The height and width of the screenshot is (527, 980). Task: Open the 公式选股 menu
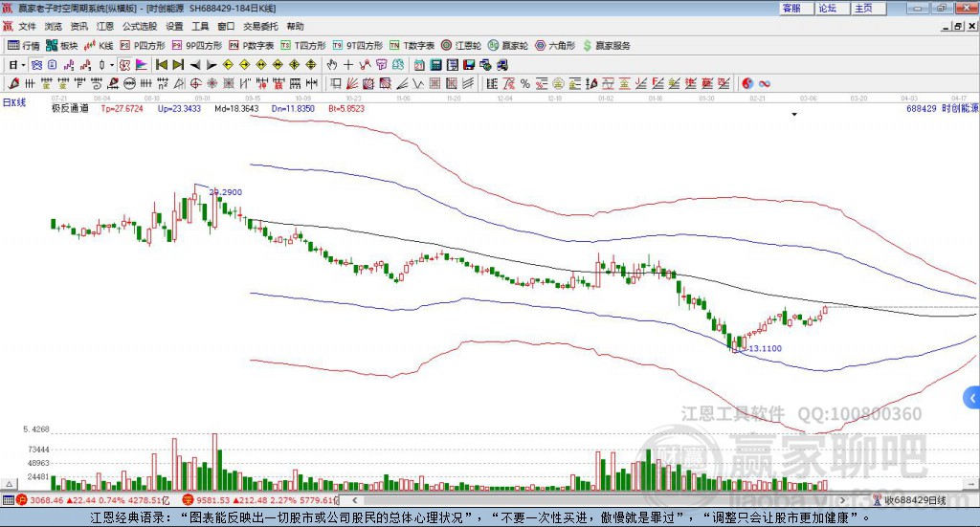pos(140,26)
